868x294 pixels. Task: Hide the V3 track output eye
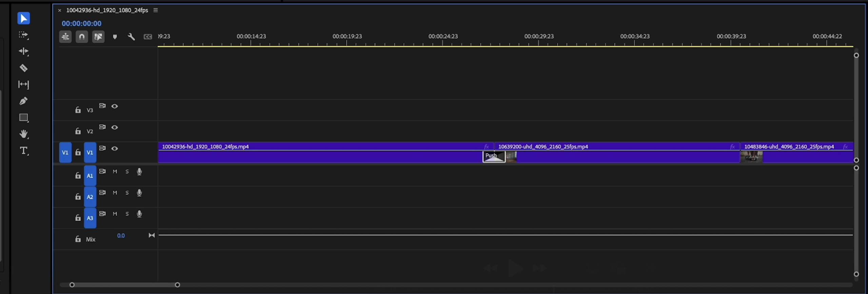point(115,106)
